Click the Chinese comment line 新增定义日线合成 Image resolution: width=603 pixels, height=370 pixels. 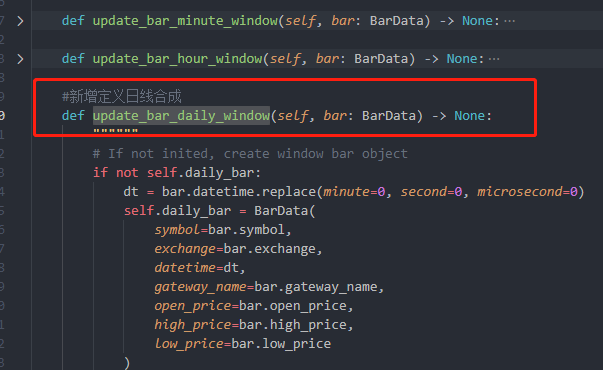click(122, 97)
